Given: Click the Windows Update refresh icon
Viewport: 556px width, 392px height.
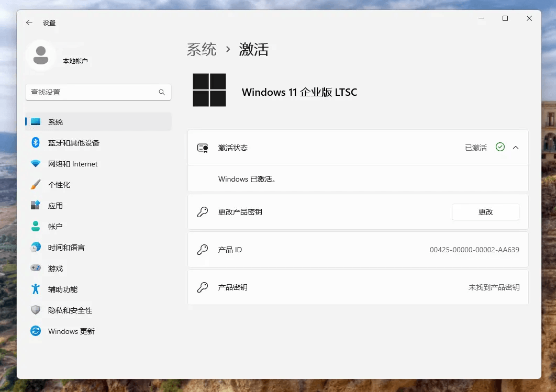Looking at the screenshot, I should coord(36,331).
